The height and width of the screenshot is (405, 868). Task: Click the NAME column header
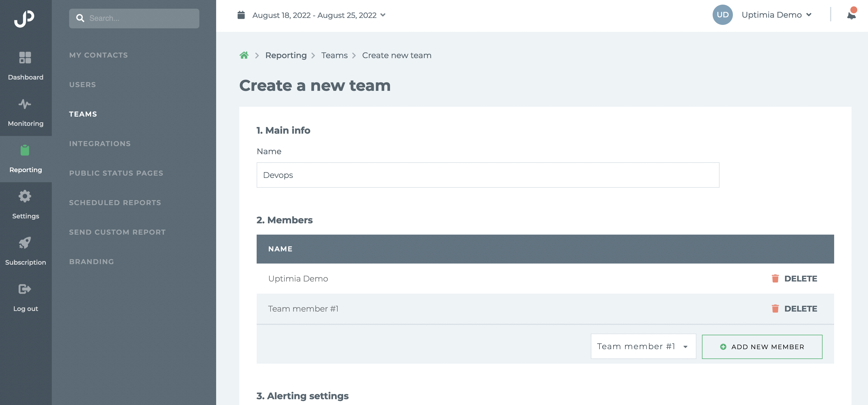(280, 249)
